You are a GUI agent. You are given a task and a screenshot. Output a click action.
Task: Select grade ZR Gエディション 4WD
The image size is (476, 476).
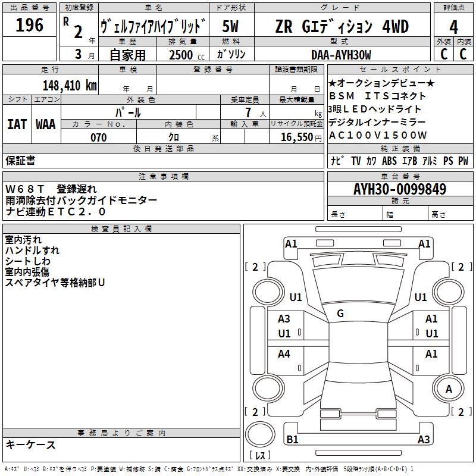[342, 27]
